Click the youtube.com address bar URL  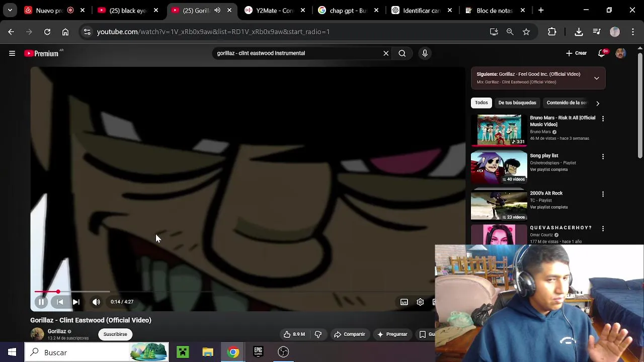pos(213,32)
